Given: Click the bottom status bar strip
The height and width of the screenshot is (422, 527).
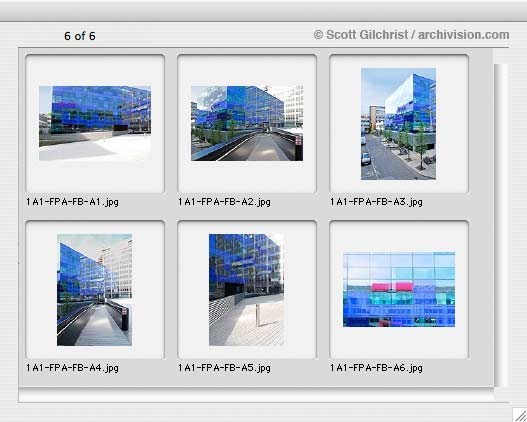Looking at the screenshot, I should [x=256, y=395].
